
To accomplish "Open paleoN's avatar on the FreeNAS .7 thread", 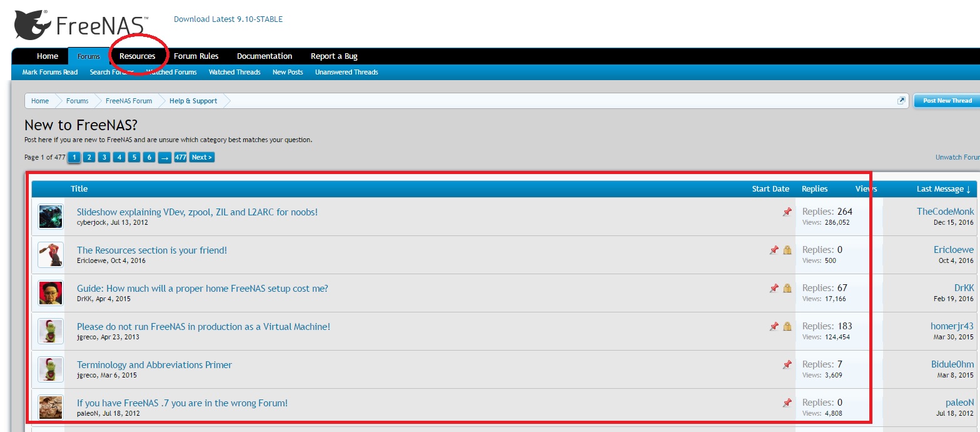I will [x=50, y=408].
